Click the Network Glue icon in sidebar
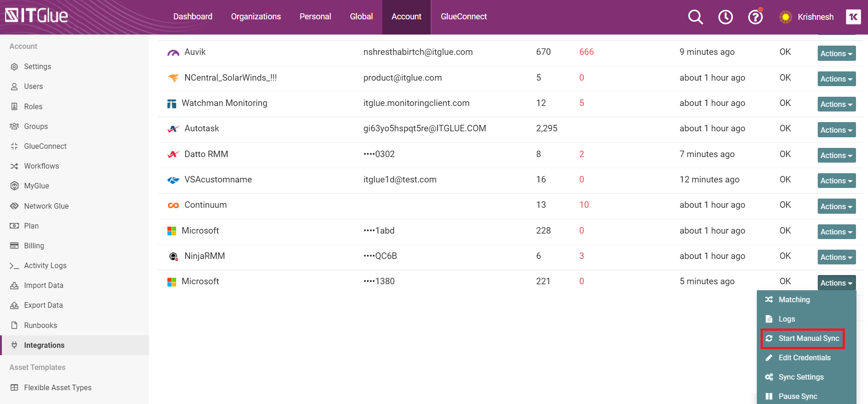The width and height of the screenshot is (868, 404). tap(14, 206)
